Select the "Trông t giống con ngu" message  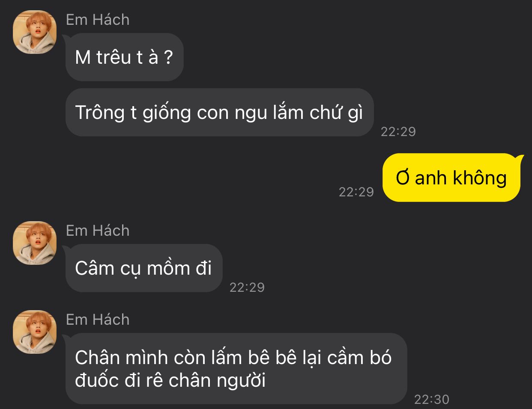pos(219,113)
